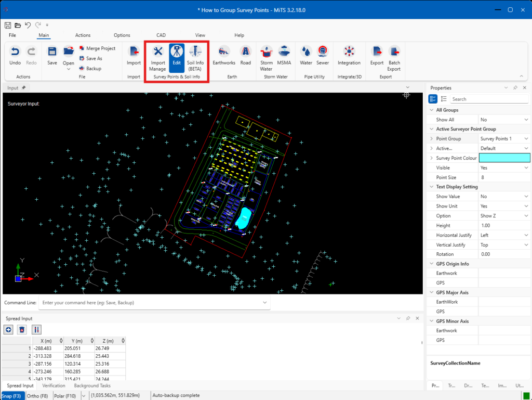532x400 pixels.
Task: Open Import Manage tool
Action: tap(158, 58)
